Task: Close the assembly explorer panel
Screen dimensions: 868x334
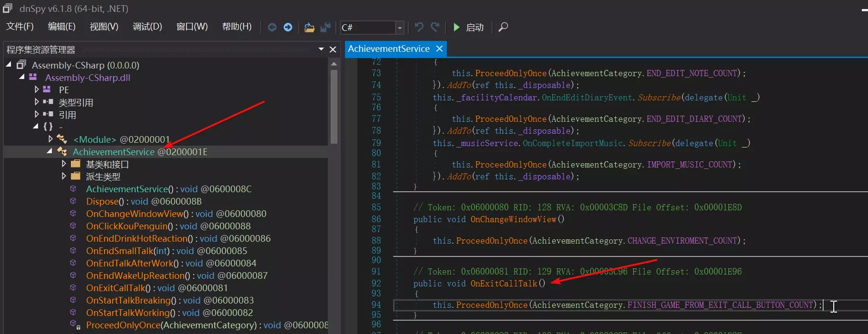Action: pyautogui.click(x=333, y=49)
